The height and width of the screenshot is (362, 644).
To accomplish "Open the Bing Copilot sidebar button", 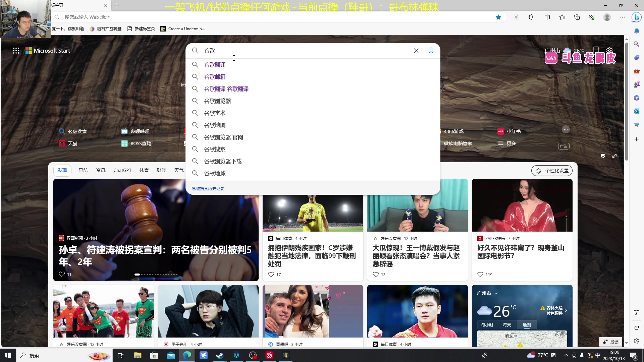I will click(636, 17).
